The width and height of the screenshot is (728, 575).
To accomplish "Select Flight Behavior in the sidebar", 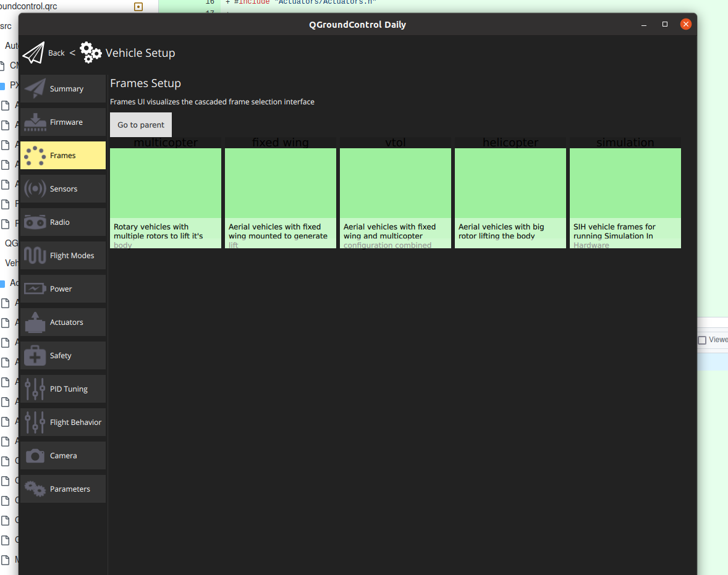I will 62,422.
